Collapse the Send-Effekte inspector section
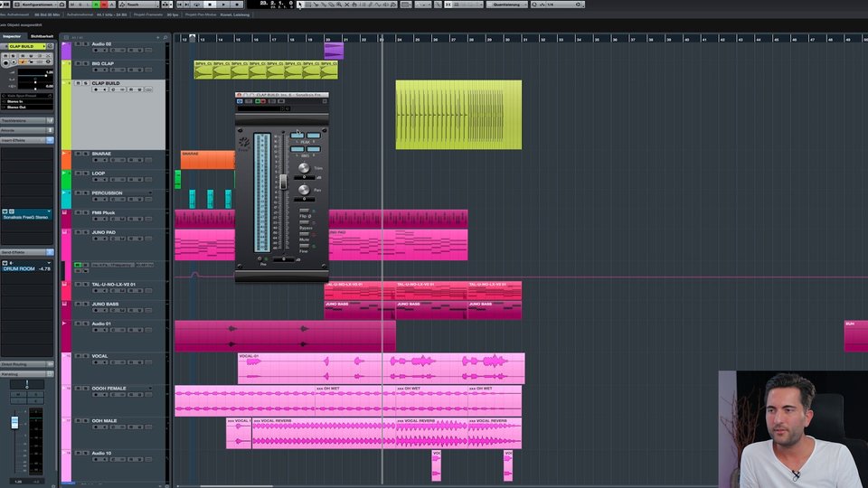The height and width of the screenshot is (488, 868). pyautogui.click(x=26, y=252)
